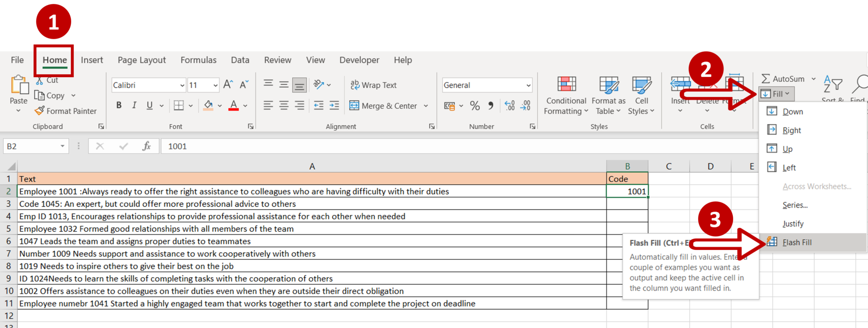This screenshot has height=328, width=868.
Task: Click the Find & Select magnifier icon
Action: tap(860, 84)
